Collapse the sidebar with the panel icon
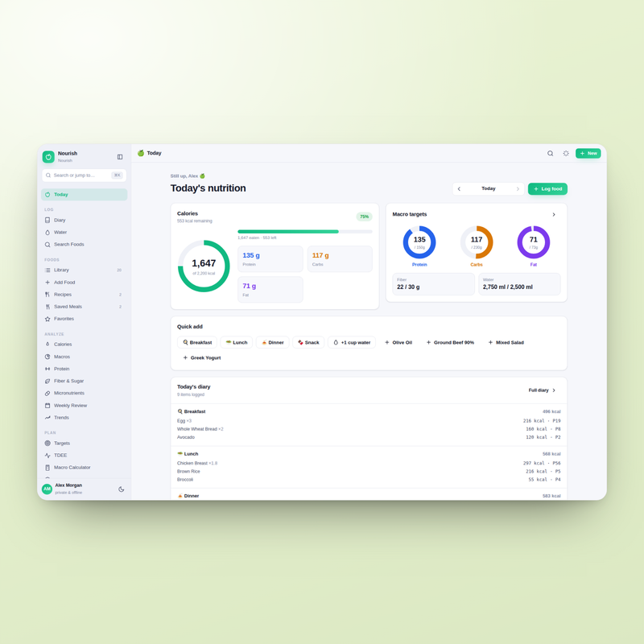This screenshot has height=644, width=644. pos(120,157)
